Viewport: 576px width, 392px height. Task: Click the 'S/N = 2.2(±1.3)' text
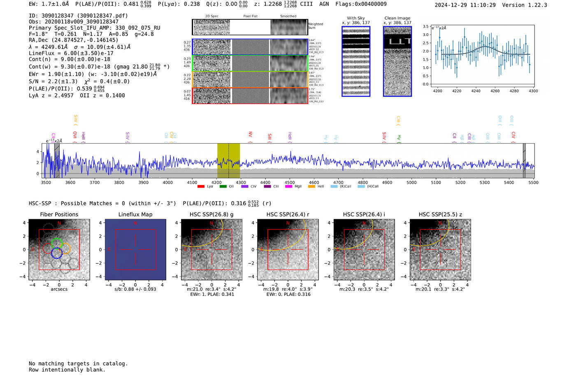[x=53, y=81]
